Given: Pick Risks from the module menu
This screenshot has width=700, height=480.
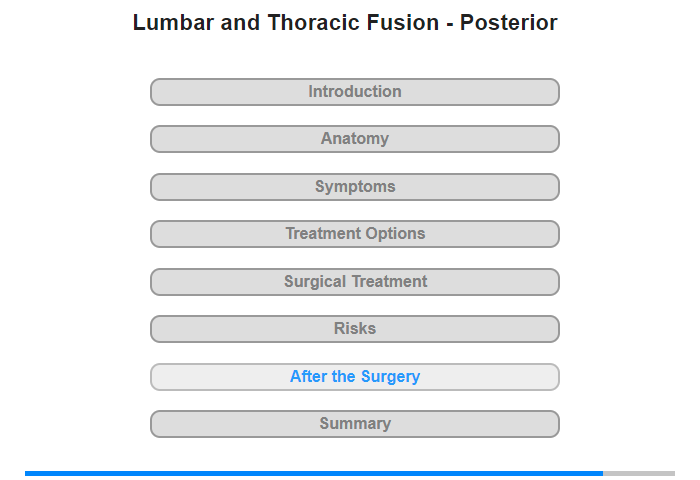Looking at the screenshot, I should click(x=354, y=329).
